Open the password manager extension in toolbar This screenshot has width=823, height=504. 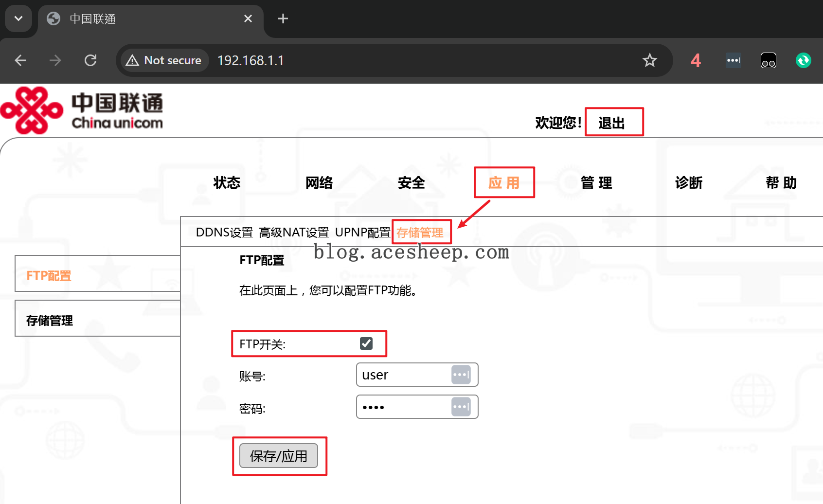[x=734, y=60]
